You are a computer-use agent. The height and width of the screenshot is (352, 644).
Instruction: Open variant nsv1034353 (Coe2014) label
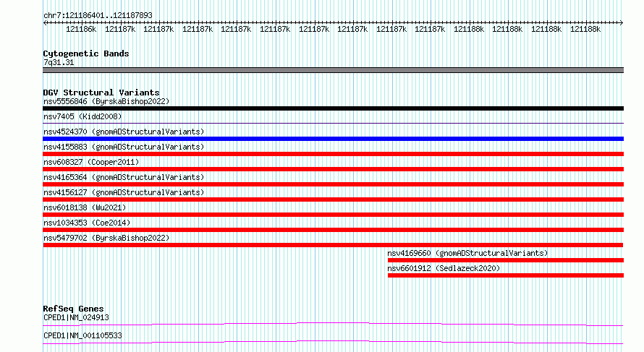87,223
